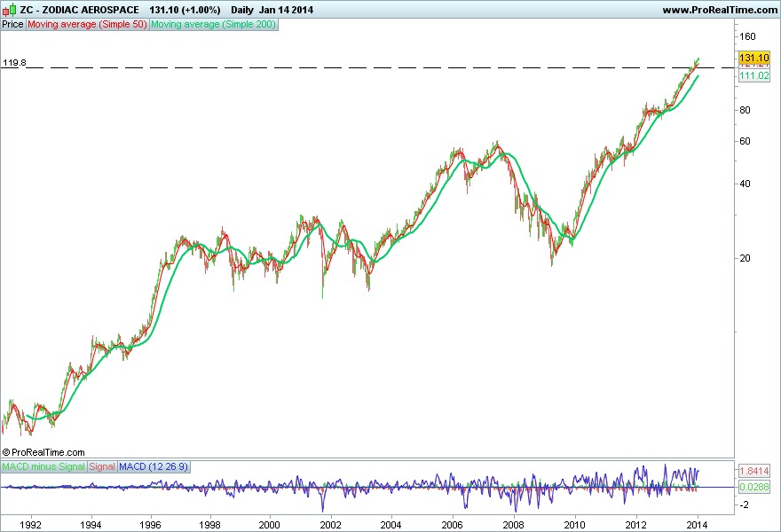Click the -2 MACD axis label
Screen dimensions: 781x532
(744, 505)
